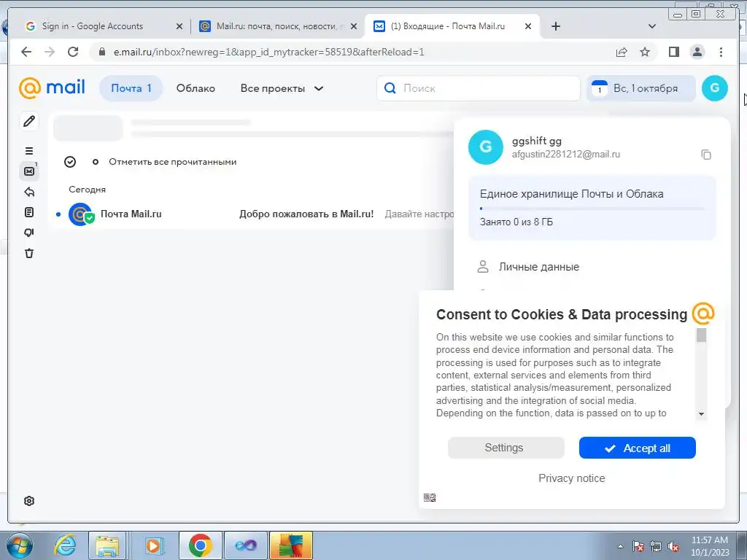747x560 pixels.
Task: Click the Mail.ru @ mail logo
Action: coord(52,88)
